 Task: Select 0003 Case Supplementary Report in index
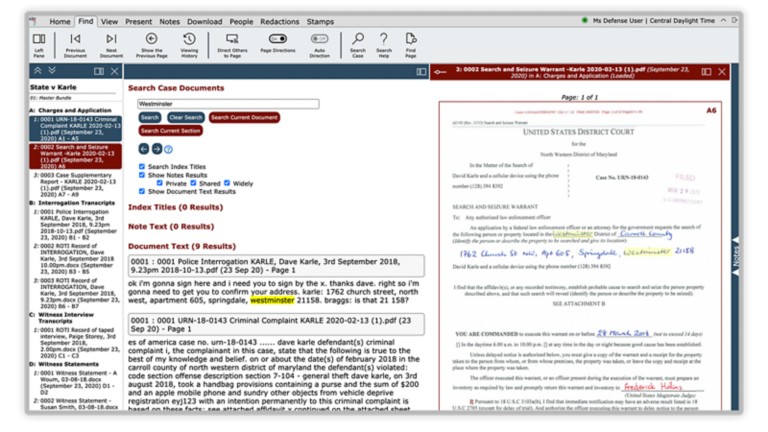click(x=76, y=185)
